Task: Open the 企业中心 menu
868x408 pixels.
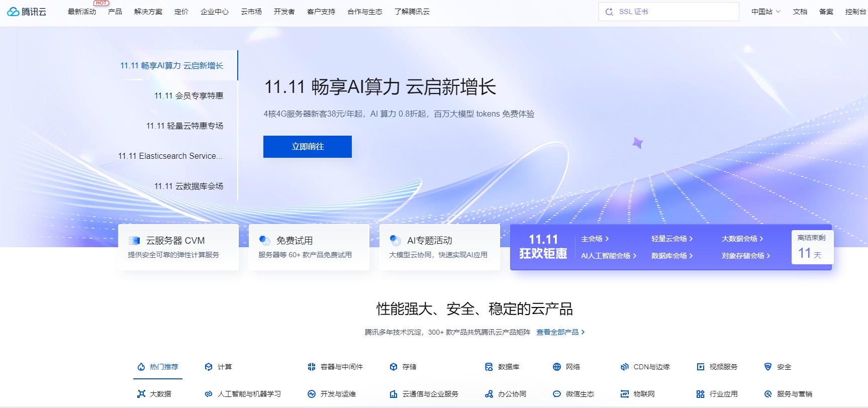Action: pyautogui.click(x=215, y=12)
